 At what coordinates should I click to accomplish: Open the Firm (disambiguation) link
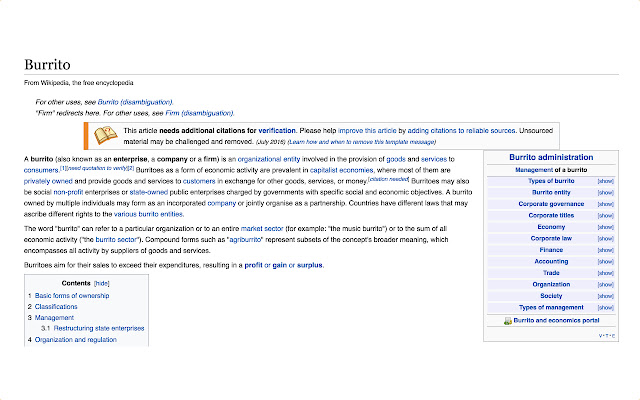[199, 113]
